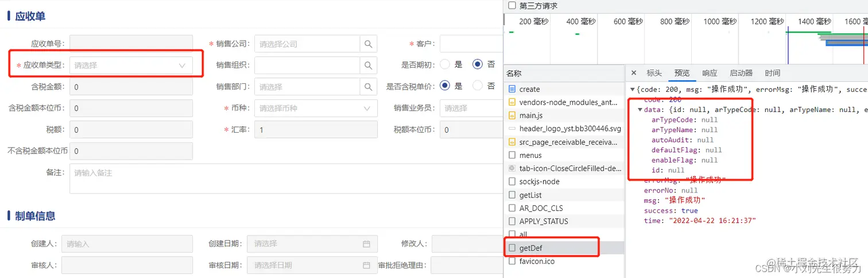Click the 1400 毫秒 timeline label
The height and width of the screenshot is (278, 868).
(x=814, y=21)
